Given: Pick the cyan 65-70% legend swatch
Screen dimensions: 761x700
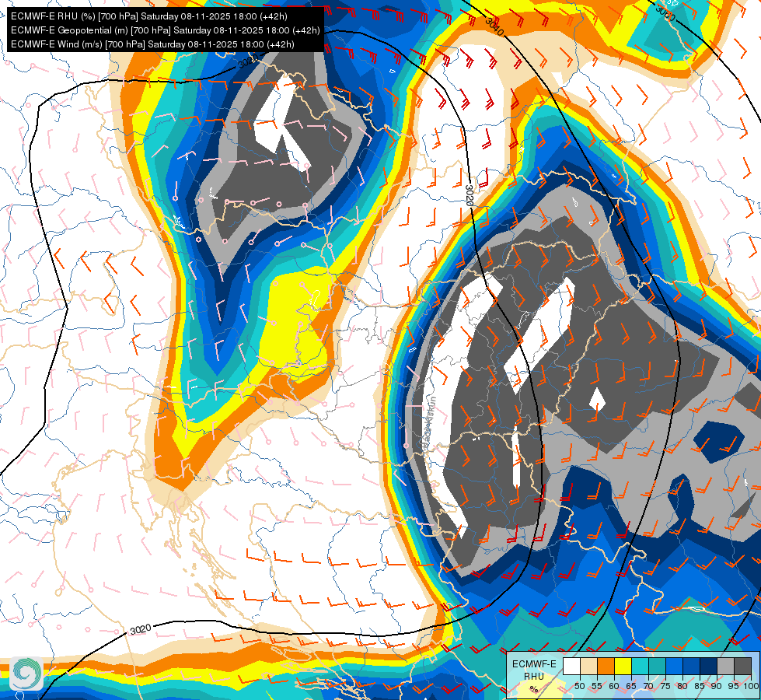Looking at the screenshot, I should 641,666.
